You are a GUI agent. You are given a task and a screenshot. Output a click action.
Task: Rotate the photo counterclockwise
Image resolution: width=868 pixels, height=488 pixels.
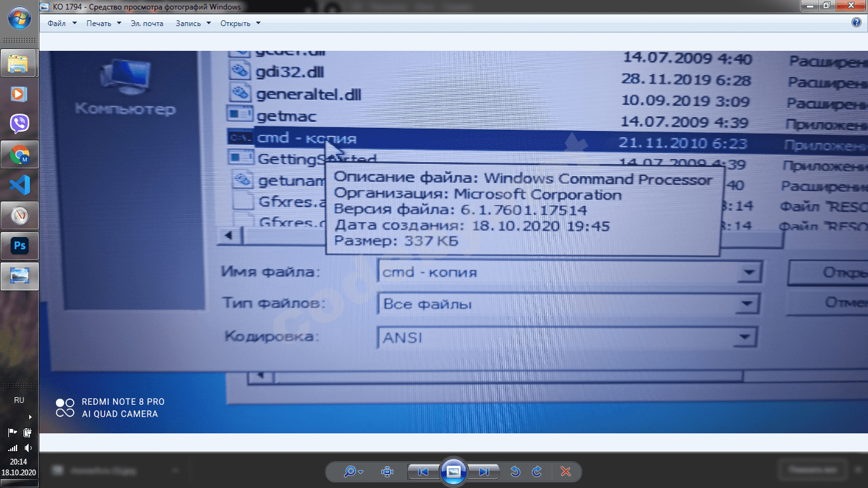(515, 471)
